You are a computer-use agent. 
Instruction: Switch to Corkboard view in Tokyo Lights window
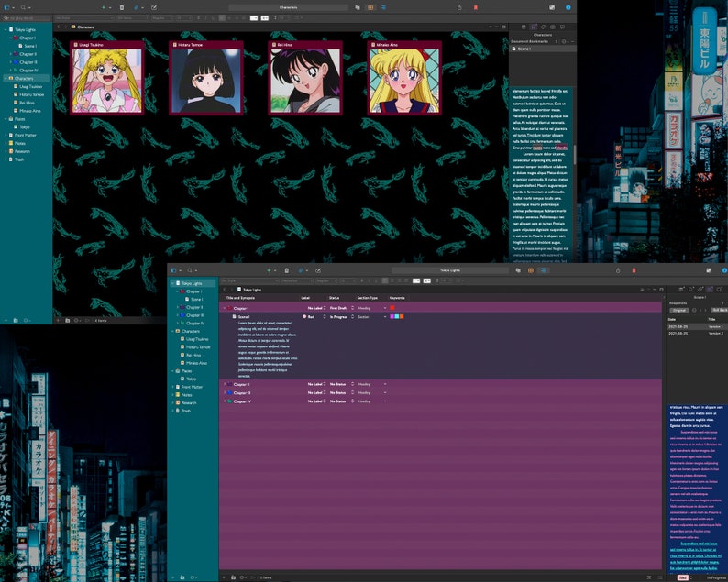click(531, 270)
